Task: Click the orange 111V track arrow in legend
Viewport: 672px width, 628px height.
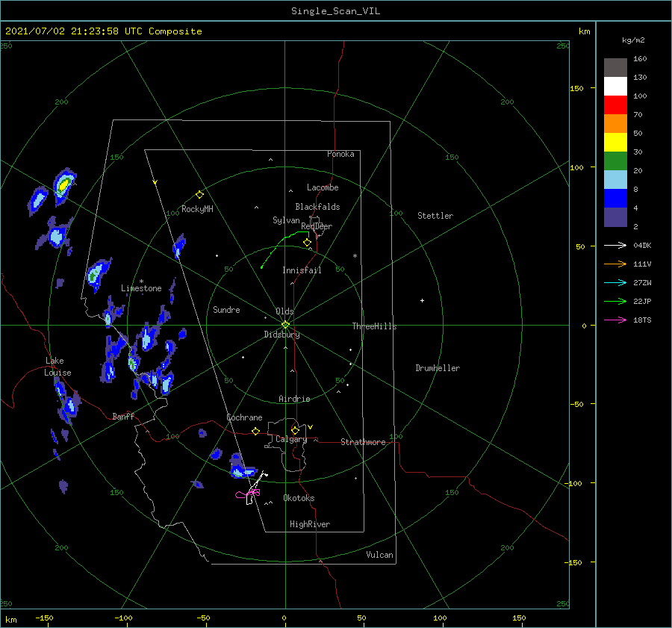Action: (x=615, y=264)
